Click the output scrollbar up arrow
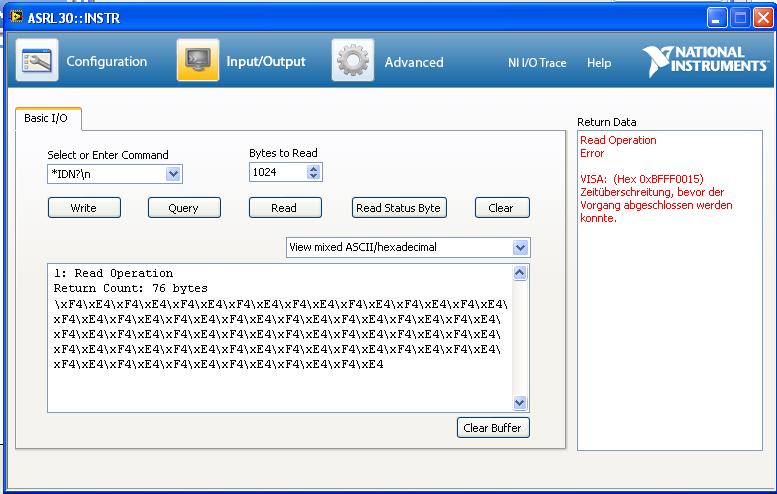 pyautogui.click(x=519, y=273)
